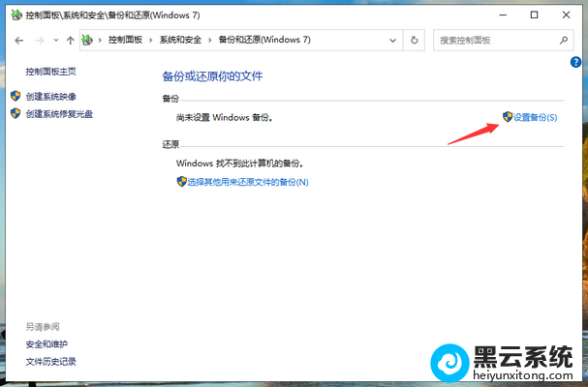The height and width of the screenshot is (387, 588).
Task: Expand the chevron after 控制面板 breadcrumb
Action: [x=150, y=41]
